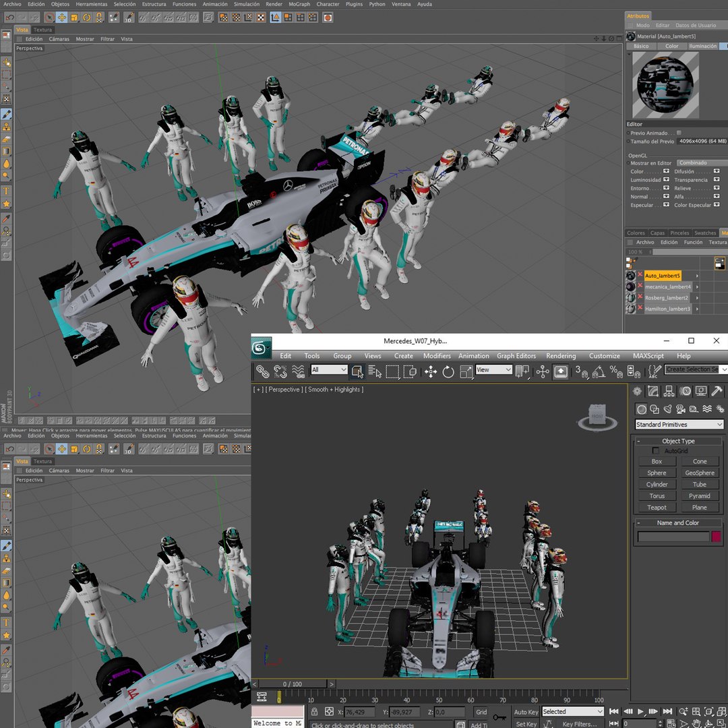
Task: Expand the Auto_lambert5 material arrow
Action: [x=697, y=276]
